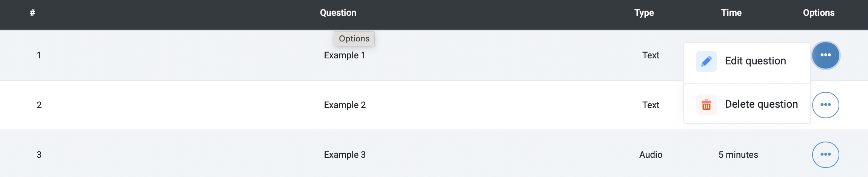Click the Options column header

[819, 13]
